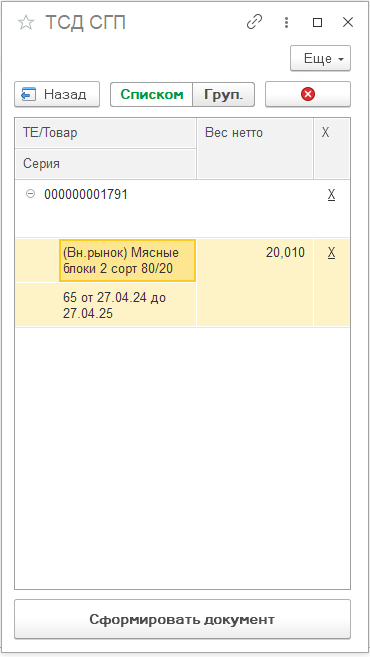Maximize the ТСД СГП window
Image resolution: width=370 pixels, height=657 pixels.
318,22
